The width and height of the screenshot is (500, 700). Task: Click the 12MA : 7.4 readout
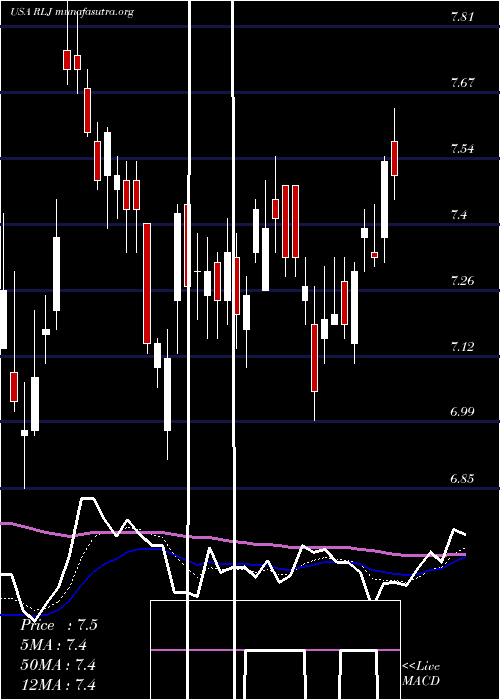coord(58,684)
